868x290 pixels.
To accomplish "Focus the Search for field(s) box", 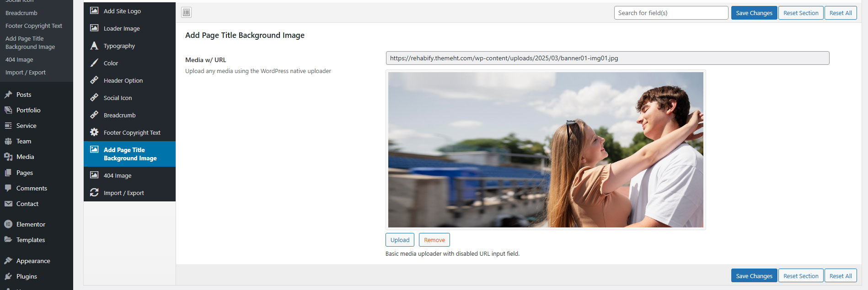I will (671, 13).
